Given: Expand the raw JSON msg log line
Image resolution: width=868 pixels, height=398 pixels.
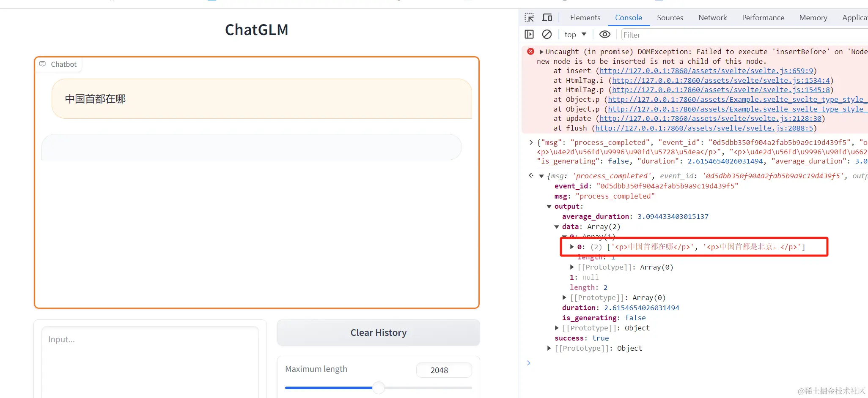Looking at the screenshot, I should click(531, 142).
